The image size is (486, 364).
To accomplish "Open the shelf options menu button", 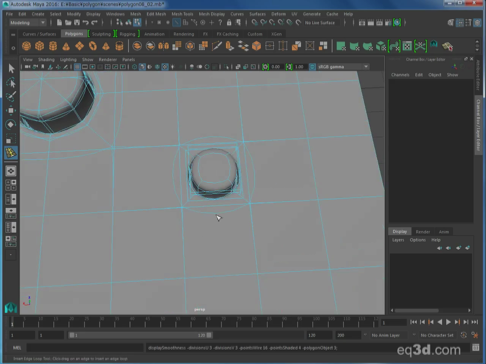I will coord(13,48).
